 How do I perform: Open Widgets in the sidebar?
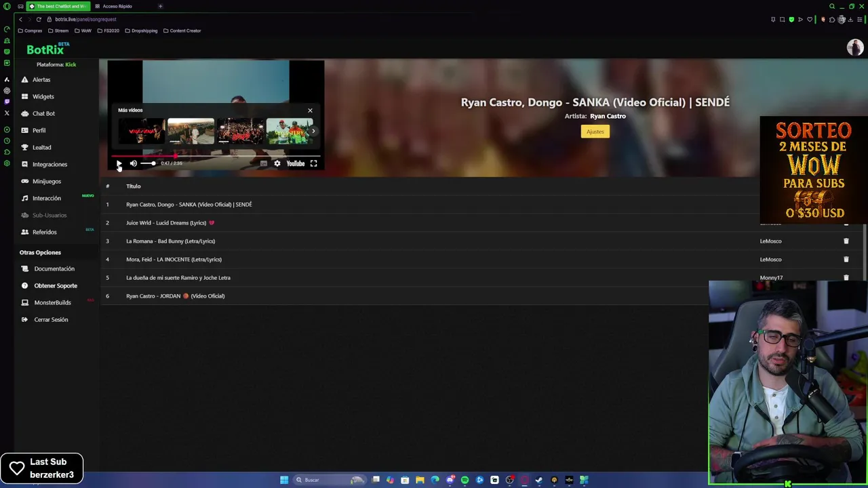click(43, 96)
